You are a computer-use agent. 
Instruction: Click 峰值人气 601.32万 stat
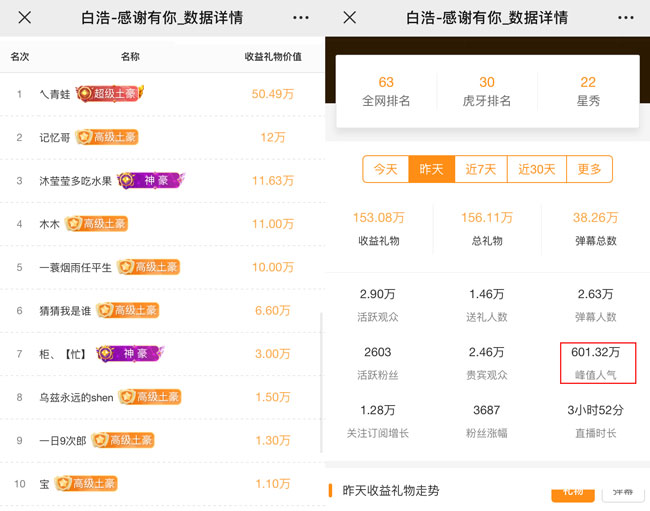(x=597, y=363)
